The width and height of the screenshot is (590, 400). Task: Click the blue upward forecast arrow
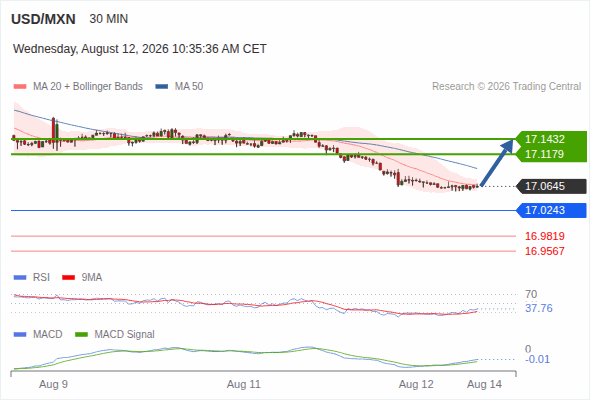pos(497,163)
